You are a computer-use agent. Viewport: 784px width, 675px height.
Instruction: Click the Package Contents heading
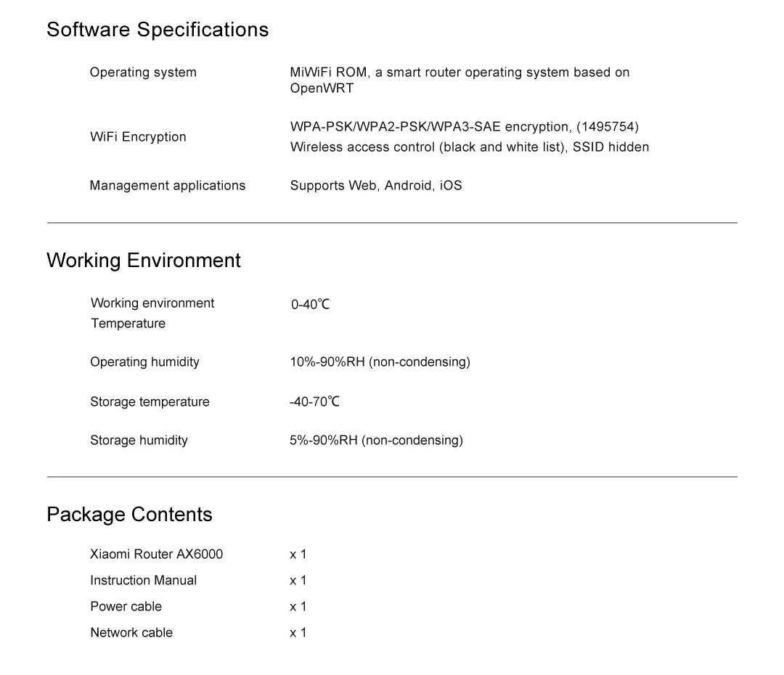(129, 515)
